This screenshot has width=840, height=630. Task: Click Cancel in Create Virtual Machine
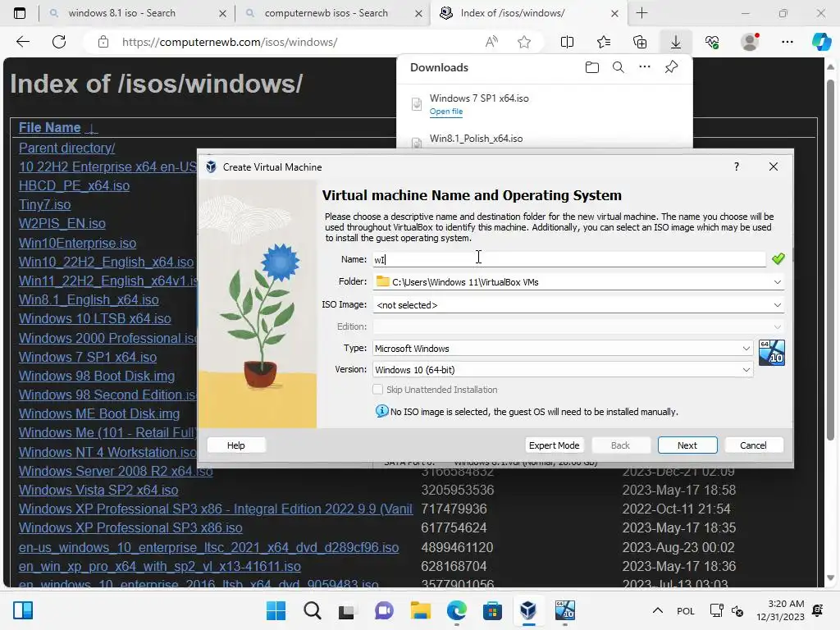pos(753,445)
